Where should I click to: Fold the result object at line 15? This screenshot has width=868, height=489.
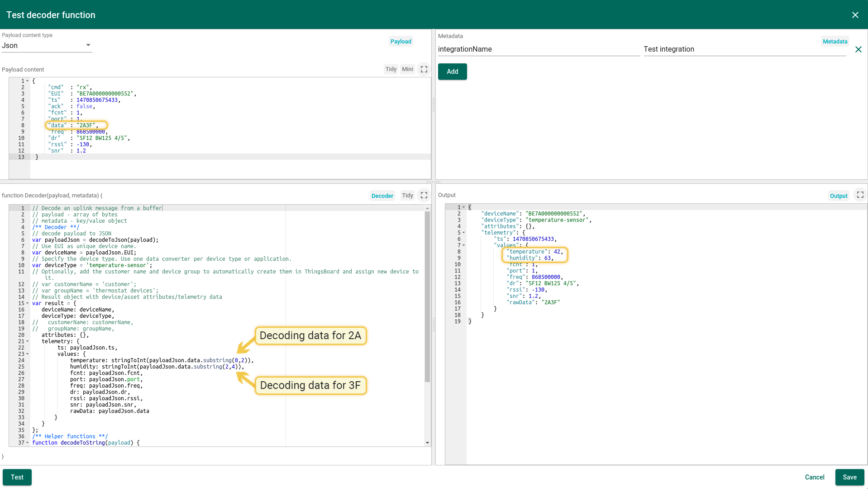[28, 303]
